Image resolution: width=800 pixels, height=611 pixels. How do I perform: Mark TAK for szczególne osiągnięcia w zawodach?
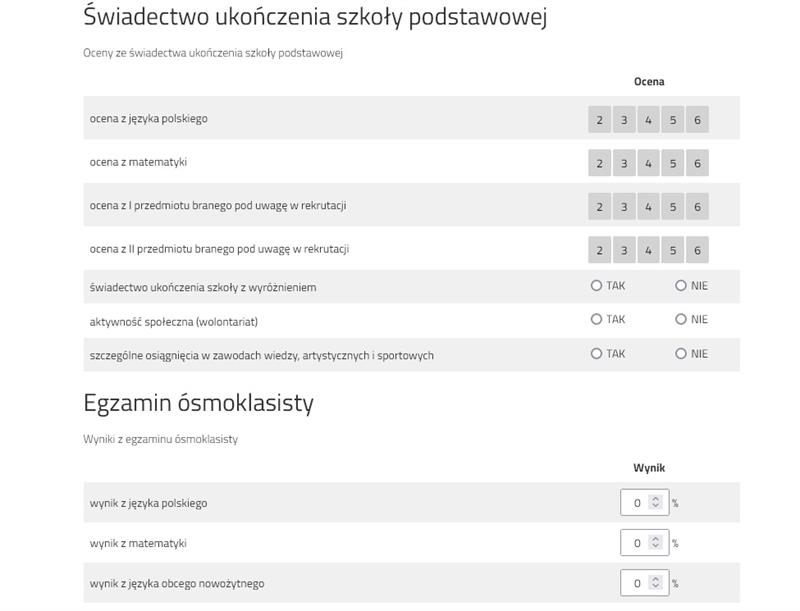tap(597, 354)
